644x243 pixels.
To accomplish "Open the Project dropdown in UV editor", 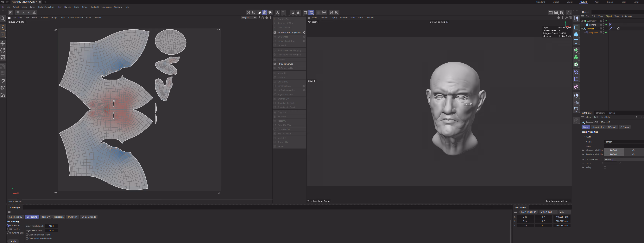I will pyautogui.click(x=249, y=18).
